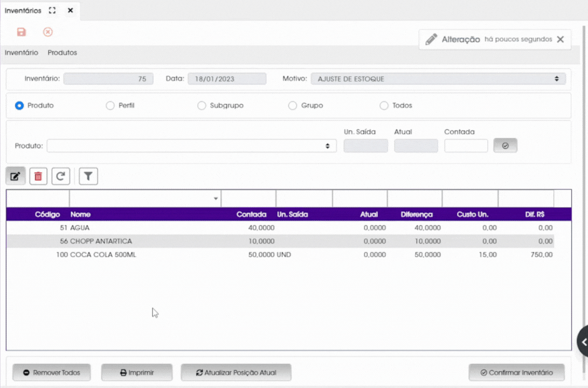The width and height of the screenshot is (588, 388).
Task: Sort by the Código column header
Action: [x=47, y=214]
